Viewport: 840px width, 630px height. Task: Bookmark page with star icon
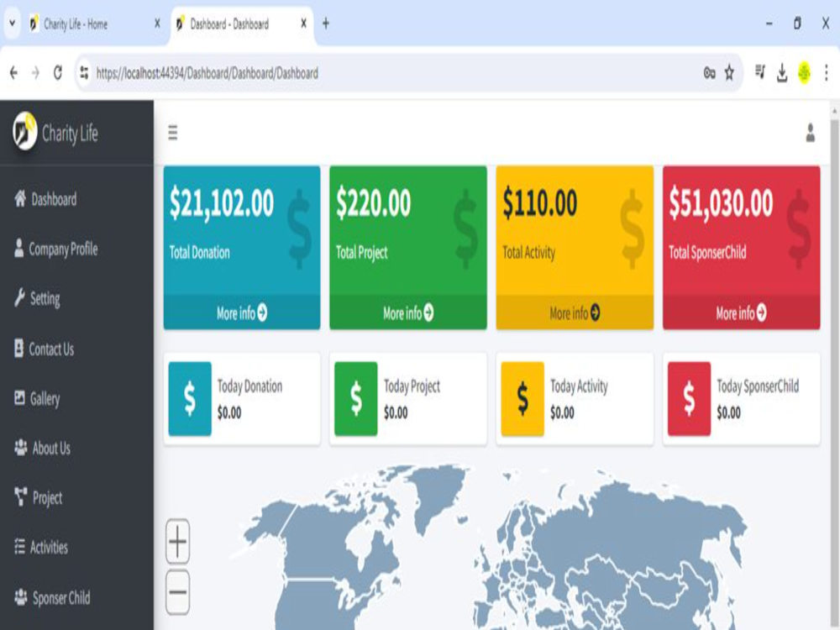point(729,73)
